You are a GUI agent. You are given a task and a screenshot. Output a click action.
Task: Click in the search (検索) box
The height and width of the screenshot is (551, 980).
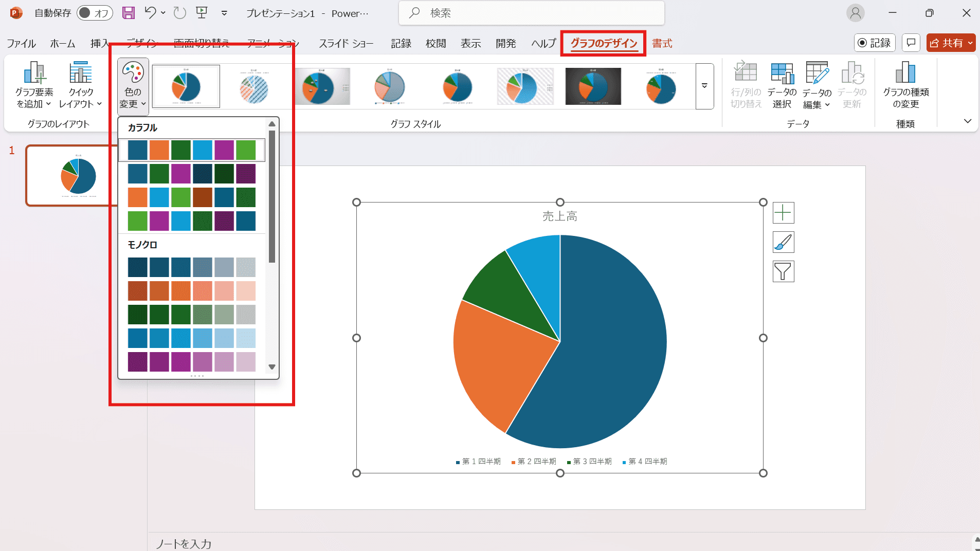[531, 13]
